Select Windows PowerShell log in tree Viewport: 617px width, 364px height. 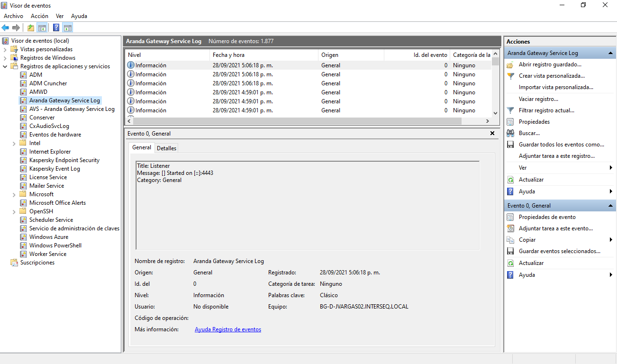[55, 246]
